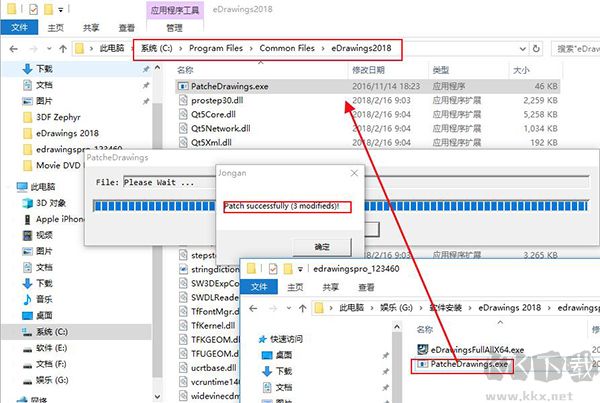This screenshot has width=600, height=403.
Task: Click the sidebar scroll down arrow
Action: pyautogui.click(x=158, y=396)
